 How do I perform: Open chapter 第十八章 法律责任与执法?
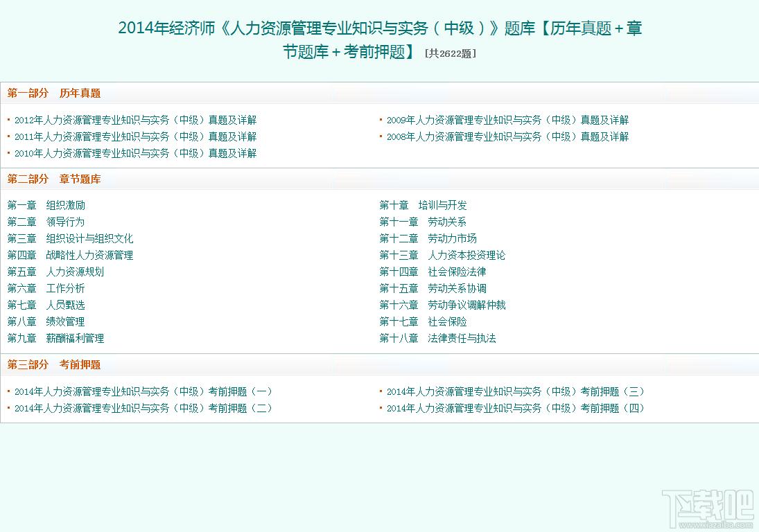[438, 339]
